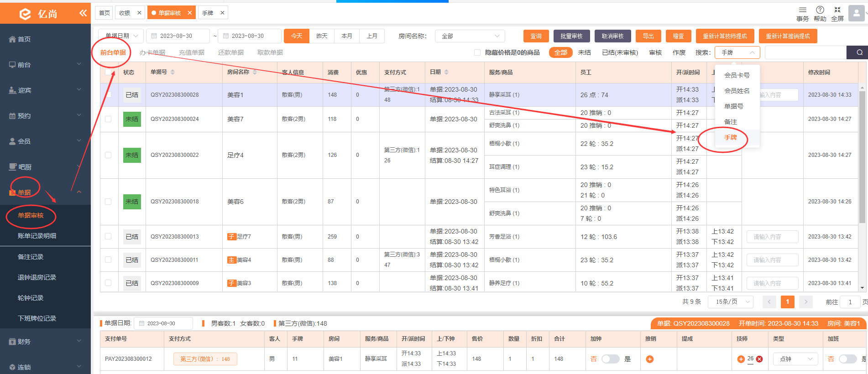Toggle the 加班 switch
Image resolution: width=868 pixels, height=374 pixels.
[848, 359]
